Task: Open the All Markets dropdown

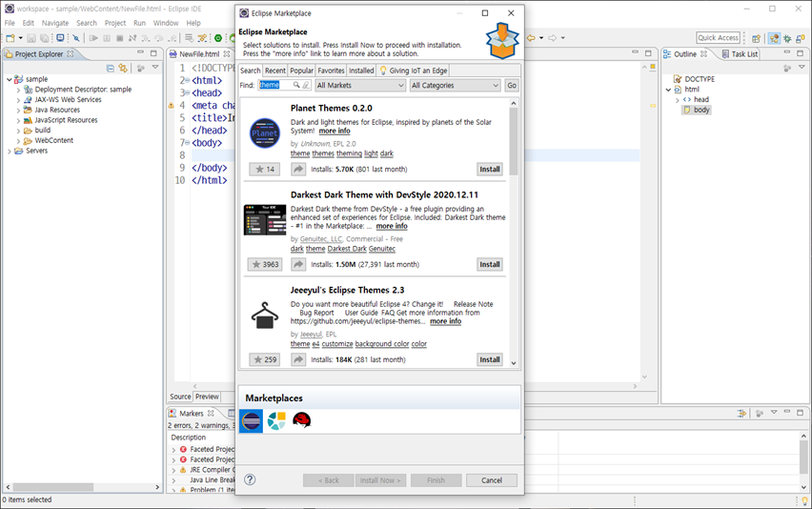Action: click(360, 86)
